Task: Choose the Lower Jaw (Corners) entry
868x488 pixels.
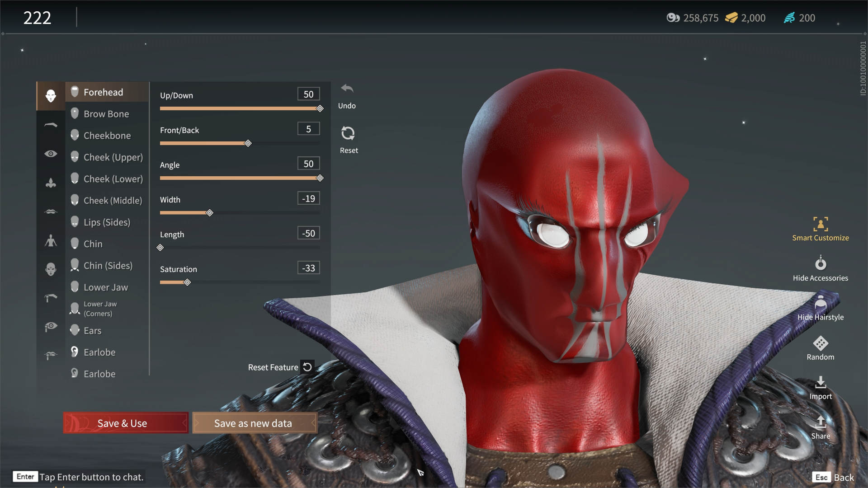Action: (99, 309)
